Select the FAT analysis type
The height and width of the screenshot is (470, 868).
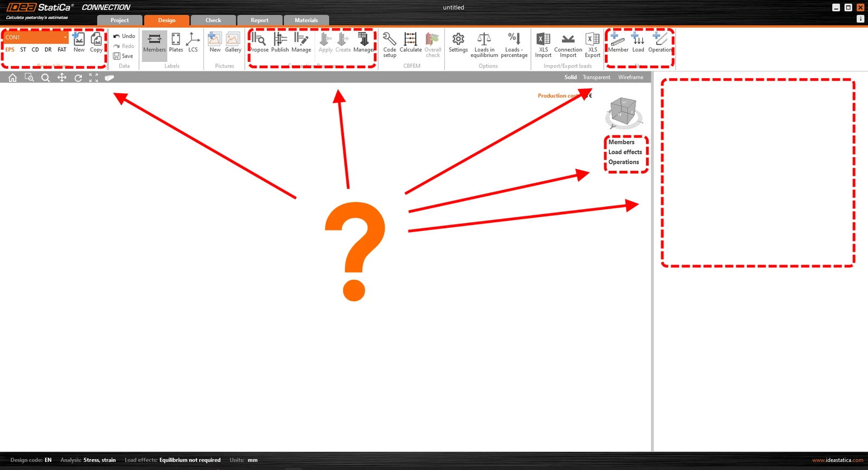tap(62, 49)
